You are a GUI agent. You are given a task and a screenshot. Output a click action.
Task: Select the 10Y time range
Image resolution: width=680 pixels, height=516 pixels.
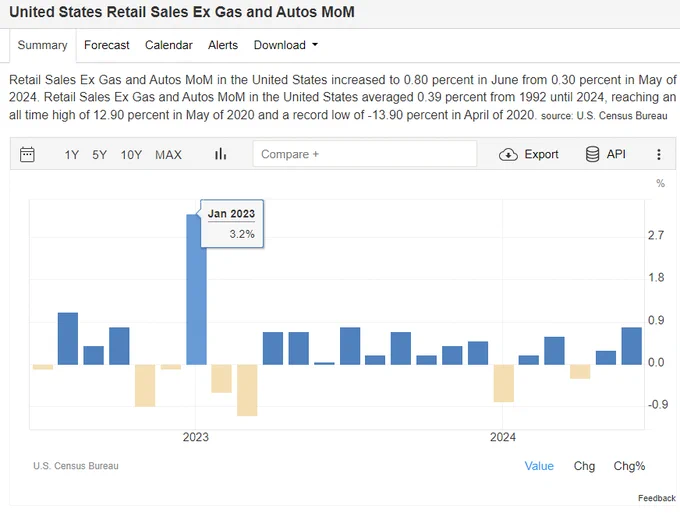click(x=131, y=155)
